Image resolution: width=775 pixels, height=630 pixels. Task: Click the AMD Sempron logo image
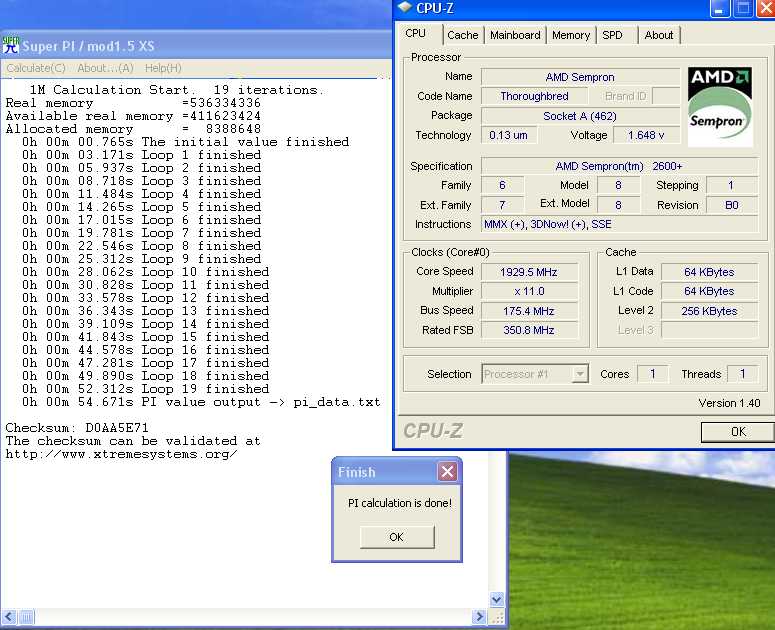pos(720,107)
